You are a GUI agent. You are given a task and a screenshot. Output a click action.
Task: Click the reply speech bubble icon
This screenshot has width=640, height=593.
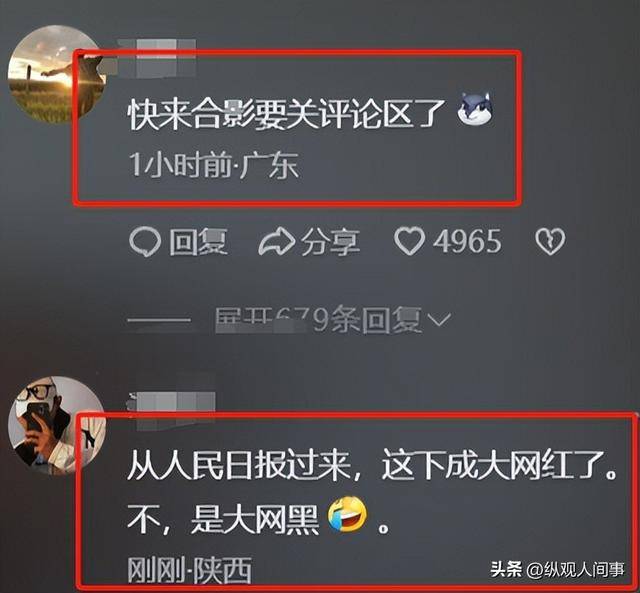point(144,241)
